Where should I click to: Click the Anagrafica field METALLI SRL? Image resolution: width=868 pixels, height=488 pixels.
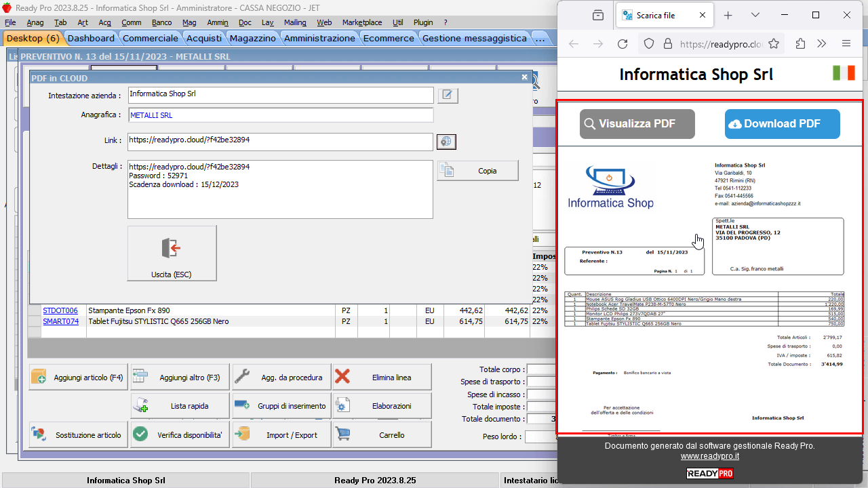click(280, 115)
